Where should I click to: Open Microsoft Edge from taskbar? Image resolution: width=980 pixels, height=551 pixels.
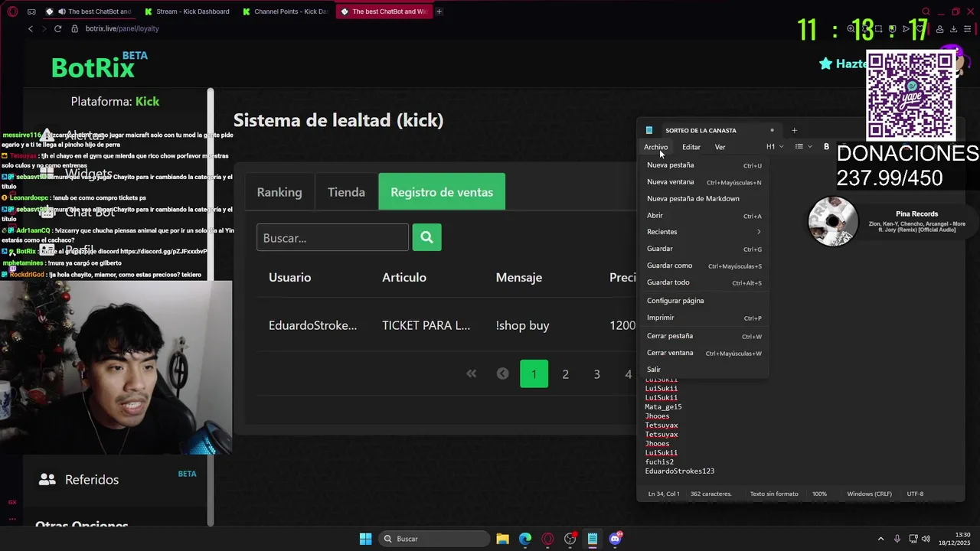pyautogui.click(x=525, y=539)
